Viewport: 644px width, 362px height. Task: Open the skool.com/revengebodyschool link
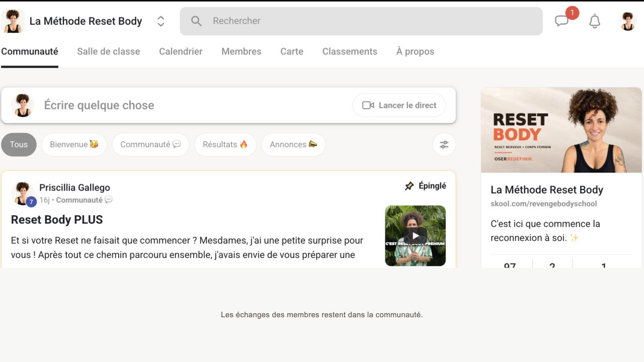click(x=544, y=204)
